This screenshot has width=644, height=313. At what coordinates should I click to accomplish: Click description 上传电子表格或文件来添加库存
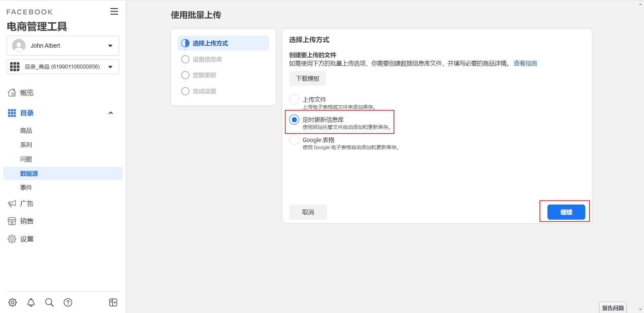[x=339, y=107]
